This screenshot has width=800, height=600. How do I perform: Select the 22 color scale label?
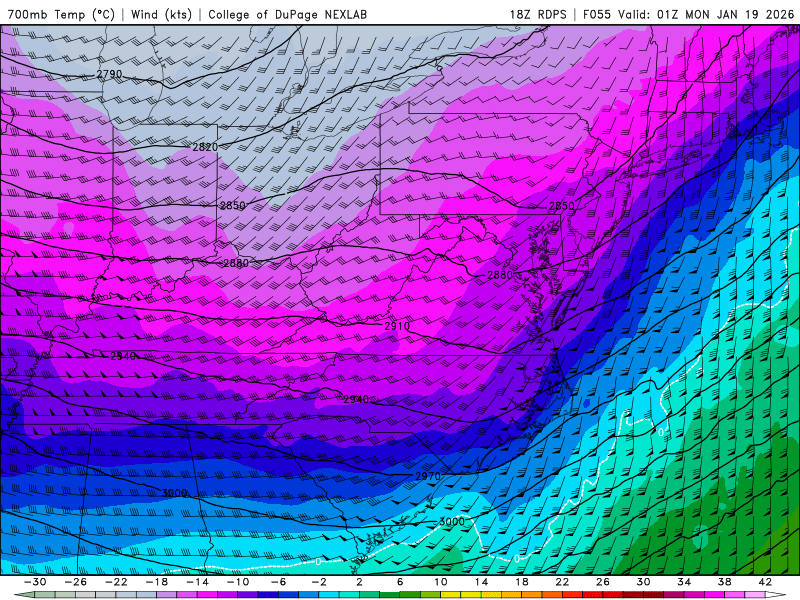click(562, 582)
